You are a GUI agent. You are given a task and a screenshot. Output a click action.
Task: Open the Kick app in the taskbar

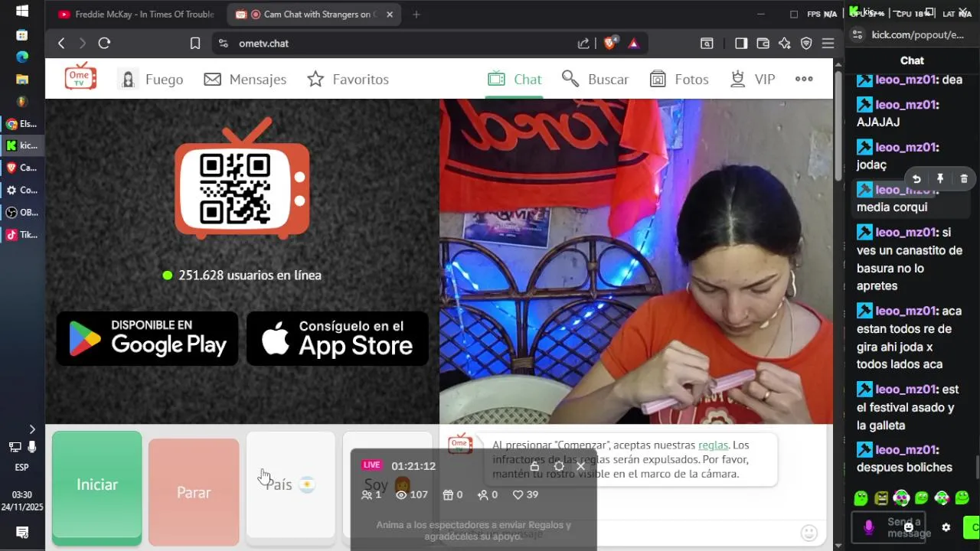pyautogui.click(x=22, y=145)
